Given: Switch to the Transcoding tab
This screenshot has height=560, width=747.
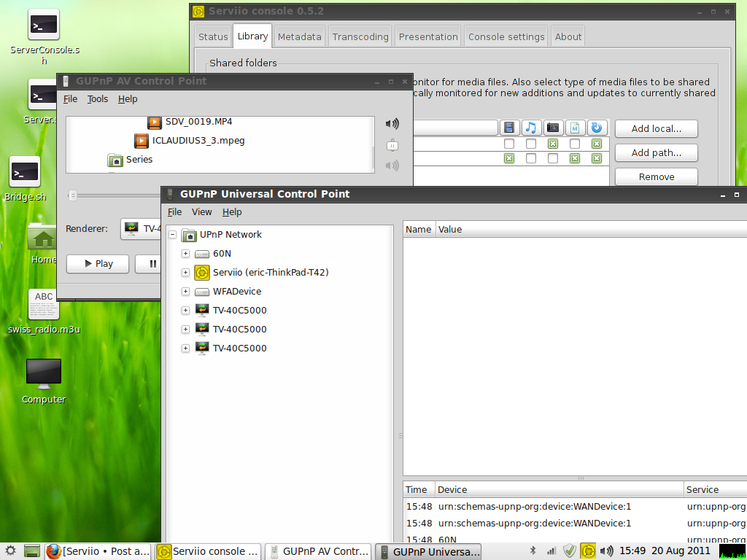Looking at the screenshot, I should 360,36.
